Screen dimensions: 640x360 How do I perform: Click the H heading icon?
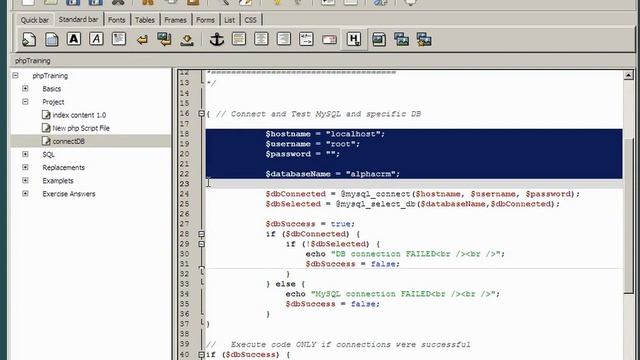click(353, 40)
